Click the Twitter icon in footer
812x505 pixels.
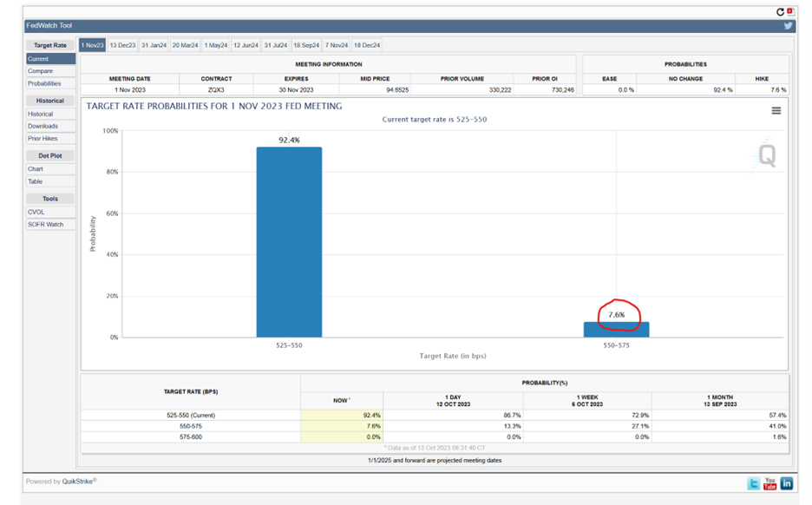click(x=753, y=483)
